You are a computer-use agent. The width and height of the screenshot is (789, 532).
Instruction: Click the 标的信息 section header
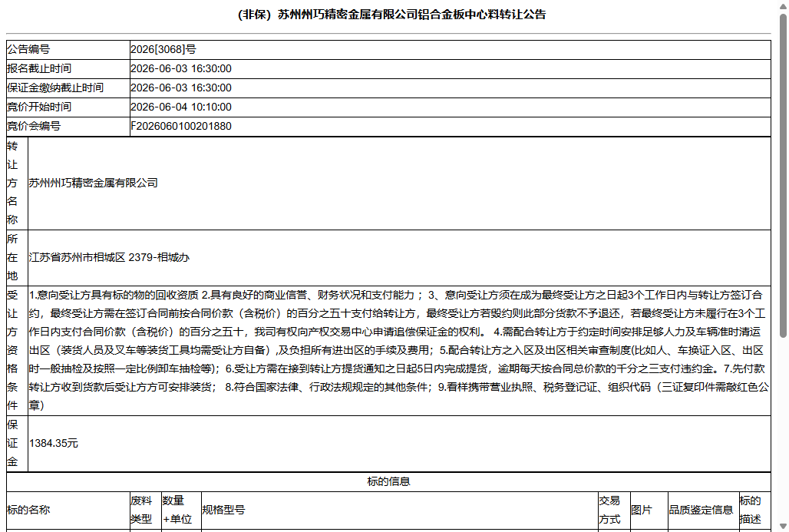[x=388, y=481]
